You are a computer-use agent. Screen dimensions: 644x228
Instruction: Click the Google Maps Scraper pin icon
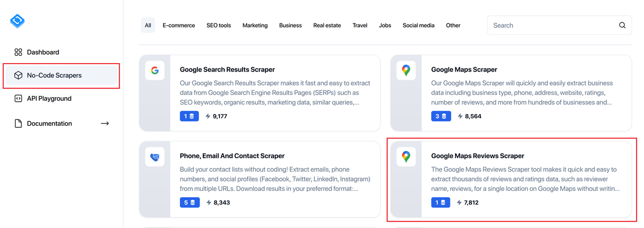pos(406,70)
